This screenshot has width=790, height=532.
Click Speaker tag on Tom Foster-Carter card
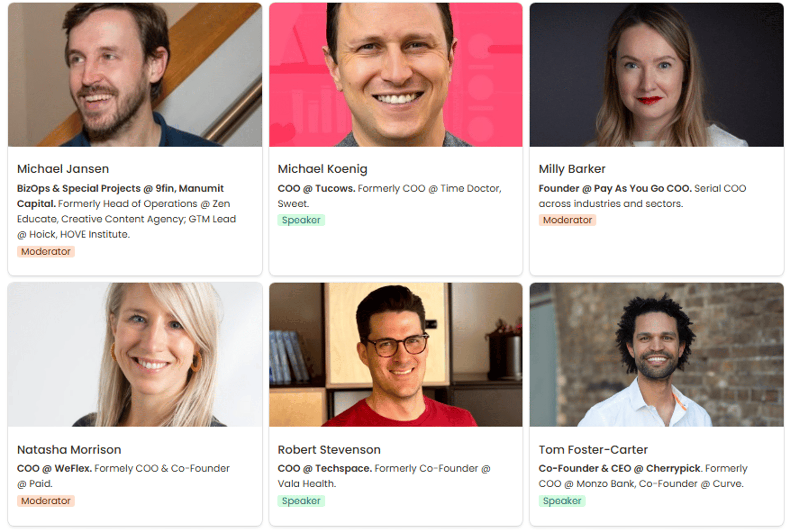coord(562,501)
